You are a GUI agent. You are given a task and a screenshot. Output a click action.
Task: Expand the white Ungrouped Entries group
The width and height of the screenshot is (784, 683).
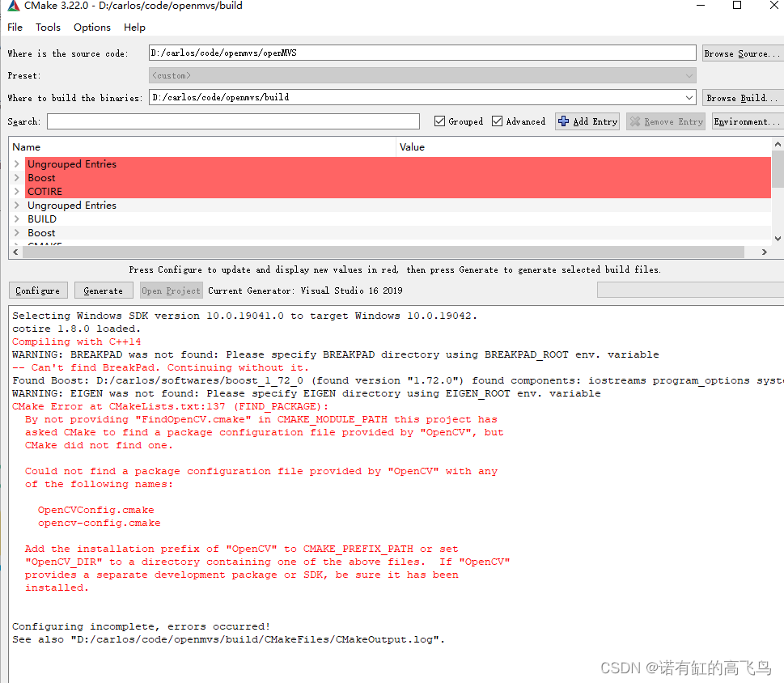point(16,205)
